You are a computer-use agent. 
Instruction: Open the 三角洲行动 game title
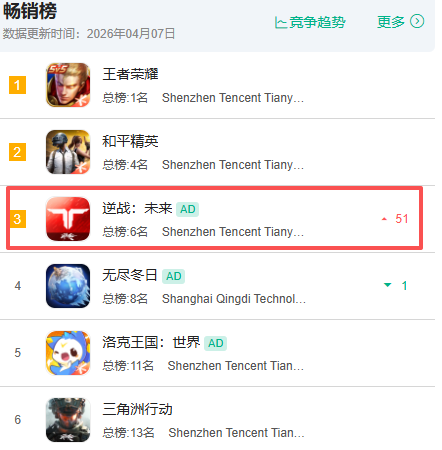pos(137,409)
